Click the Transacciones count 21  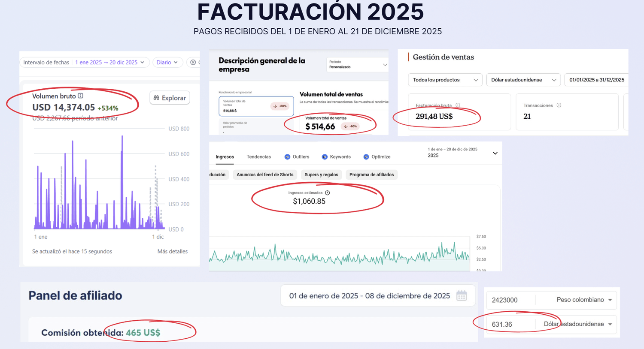[x=527, y=117]
